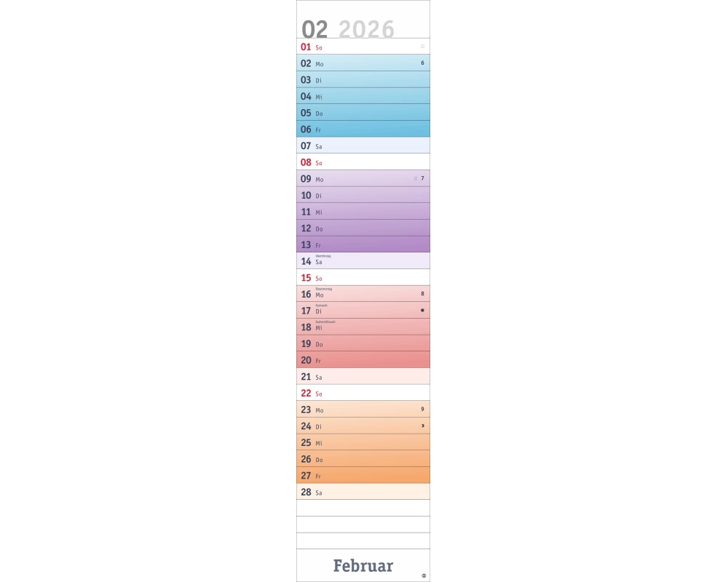Select the blue Friday 06 row

(363, 129)
